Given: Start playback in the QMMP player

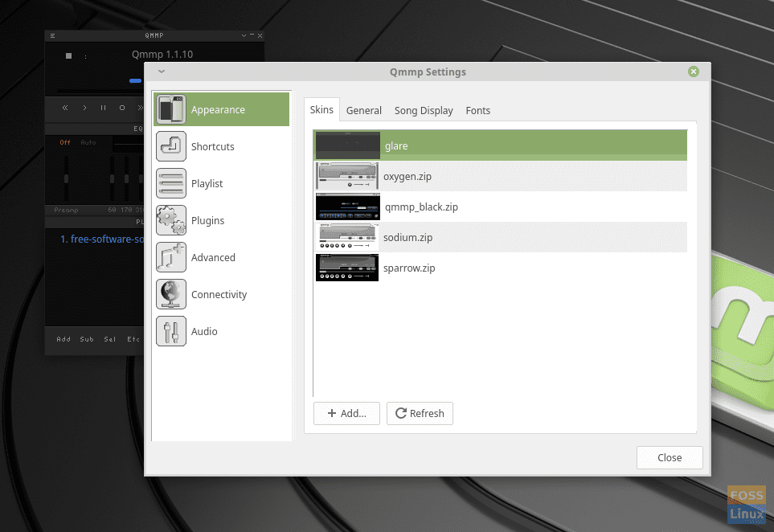Looking at the screenshot, I should point(84,108).
